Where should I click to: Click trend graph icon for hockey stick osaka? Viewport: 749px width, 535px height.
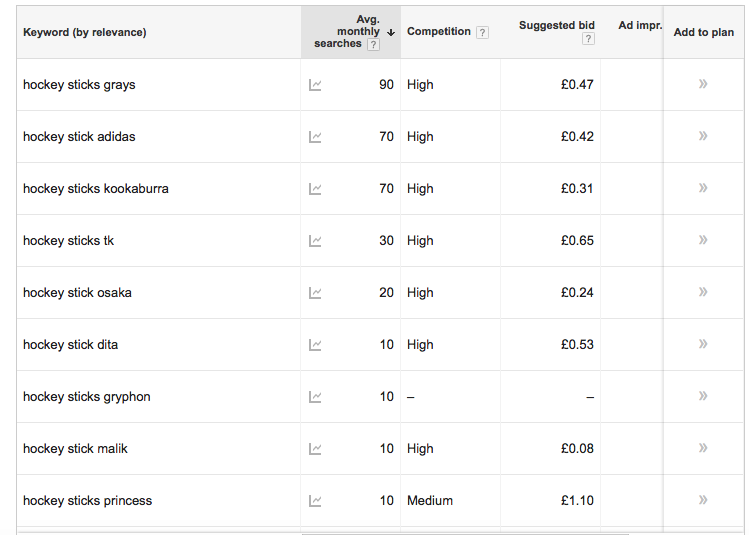315,293
